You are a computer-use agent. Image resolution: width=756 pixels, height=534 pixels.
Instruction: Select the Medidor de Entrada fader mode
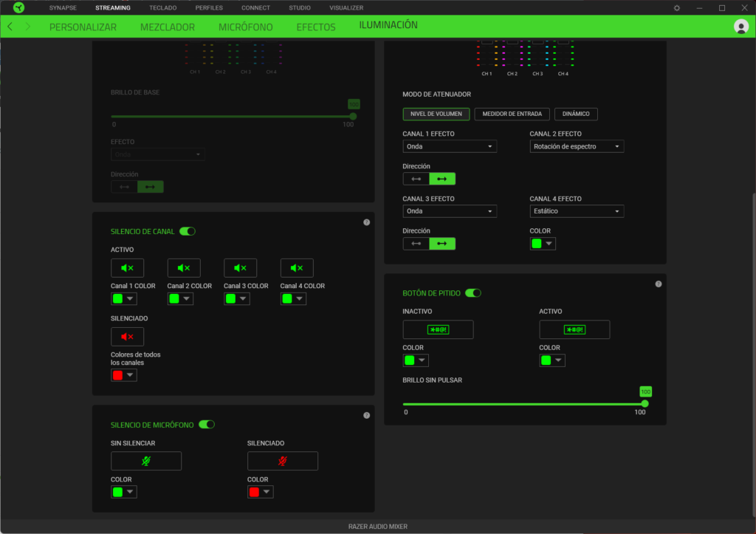[512, 114]
